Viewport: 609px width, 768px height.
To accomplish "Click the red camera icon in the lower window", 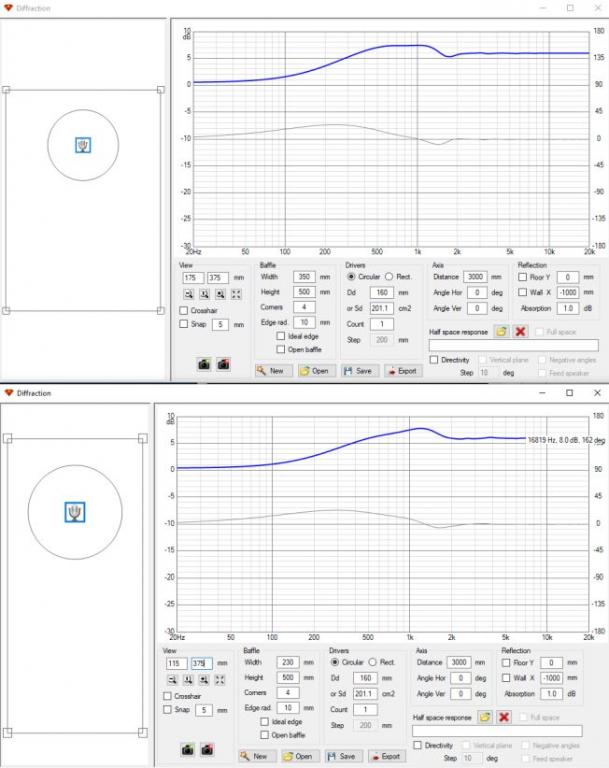I will 207,750.
